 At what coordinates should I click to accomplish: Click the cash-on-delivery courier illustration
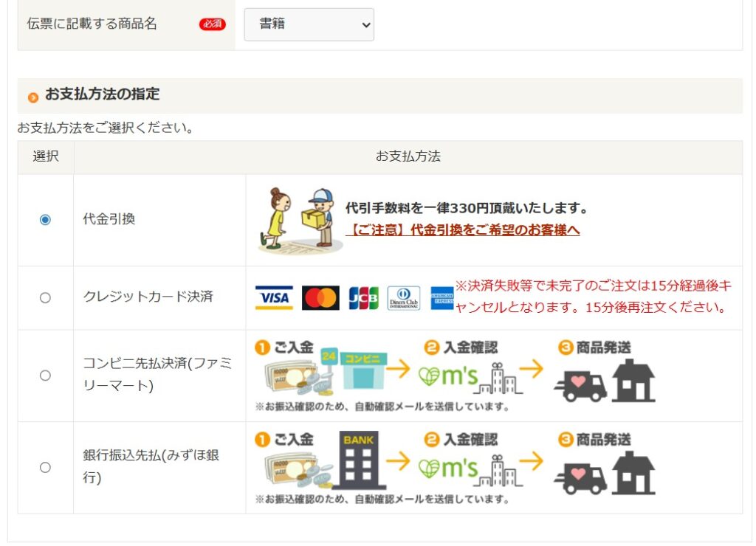[x=300, y=220]
